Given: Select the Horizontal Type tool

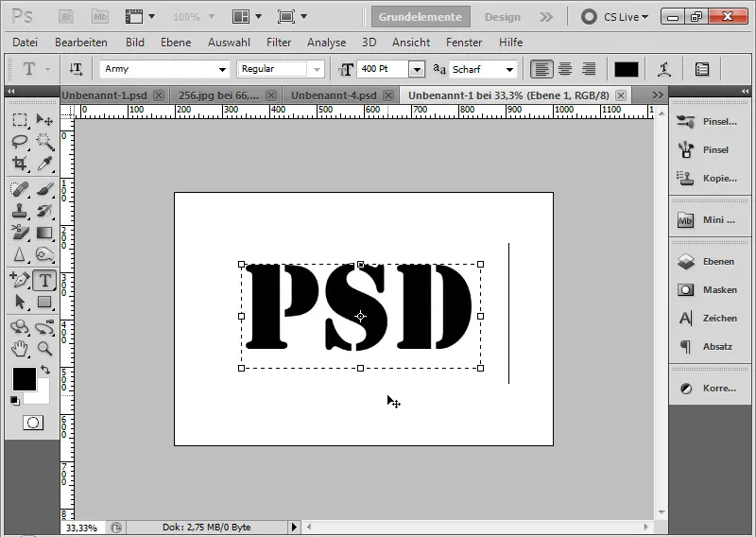Looking at the screenshot, I should tap(44, 281).
